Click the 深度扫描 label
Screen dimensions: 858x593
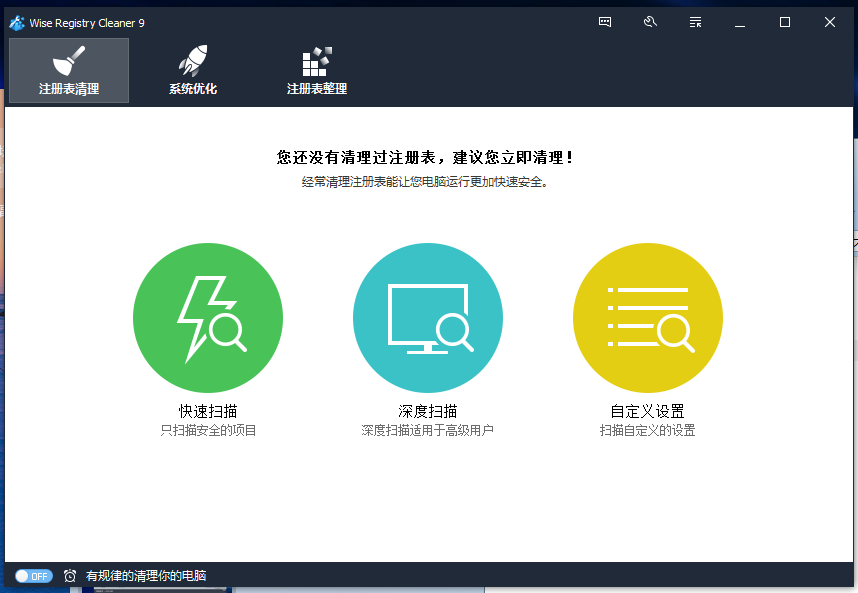428,411
